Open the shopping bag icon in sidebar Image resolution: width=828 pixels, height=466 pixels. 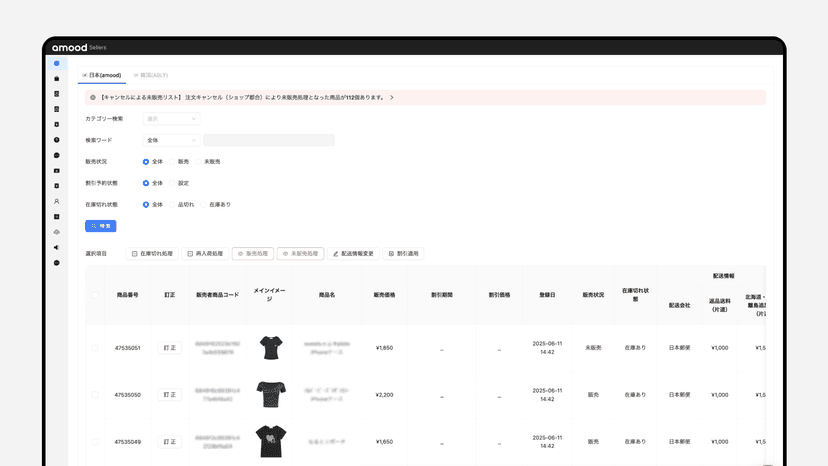pyautogui.click(x=57, y=79)
